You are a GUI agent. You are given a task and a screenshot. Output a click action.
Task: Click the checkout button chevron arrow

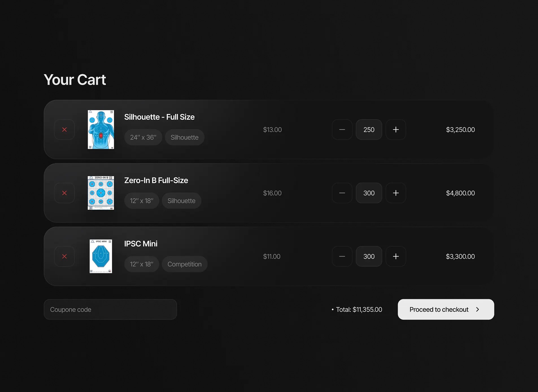pyautogui.click(x=478, y=310)
